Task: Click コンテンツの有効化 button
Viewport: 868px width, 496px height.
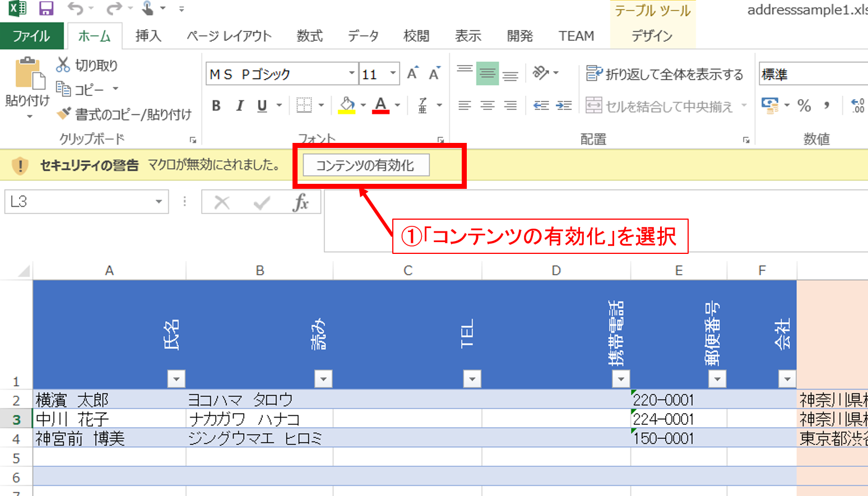Action: pyautogui.click(x=366, y=165)
